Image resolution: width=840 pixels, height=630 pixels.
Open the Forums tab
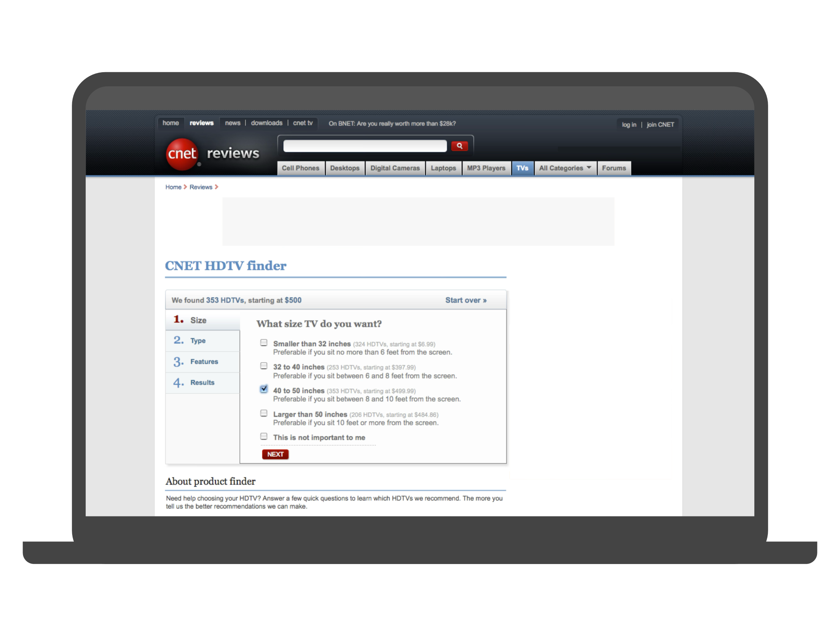point(614,168)
